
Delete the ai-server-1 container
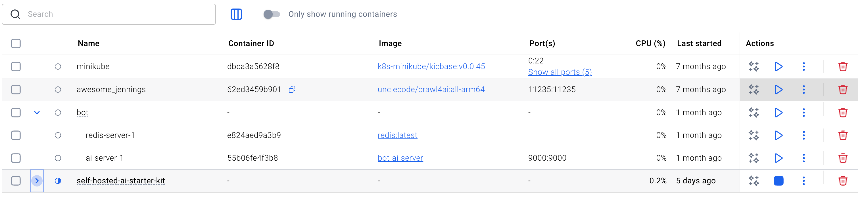[x=843, y=158]
